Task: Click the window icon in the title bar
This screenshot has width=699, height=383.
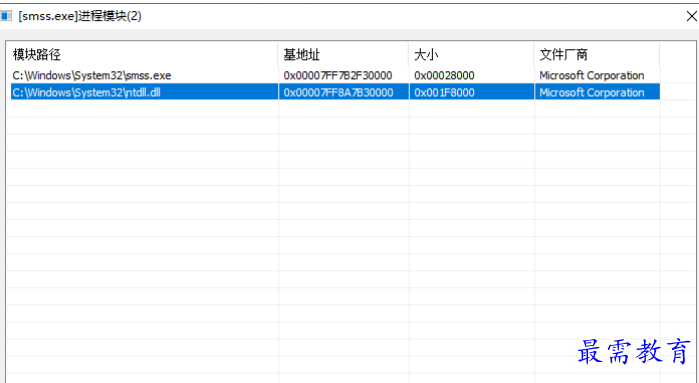Action: click(x=6, y=16)
